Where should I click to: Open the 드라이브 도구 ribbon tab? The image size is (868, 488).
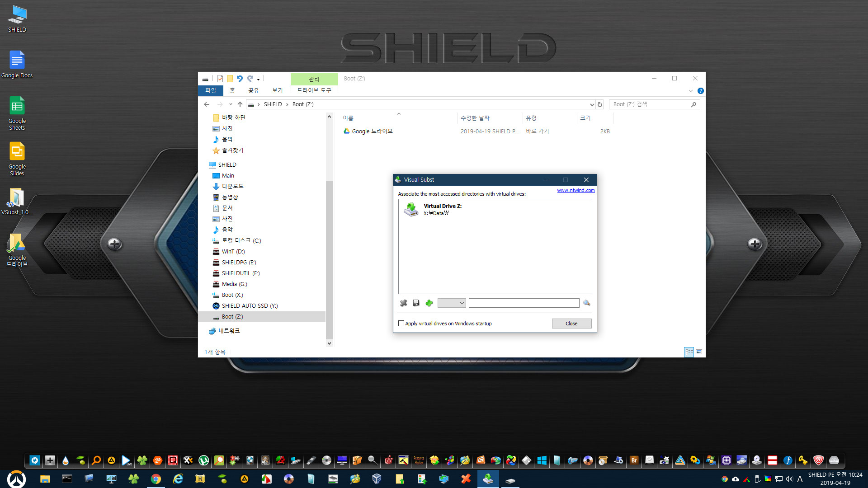click(314, 90)
